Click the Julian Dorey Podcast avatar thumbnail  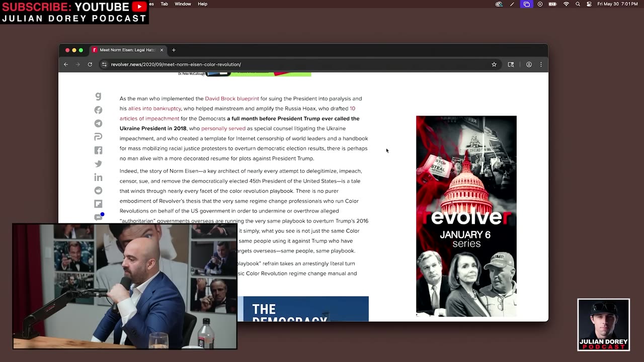click(603, 325)
